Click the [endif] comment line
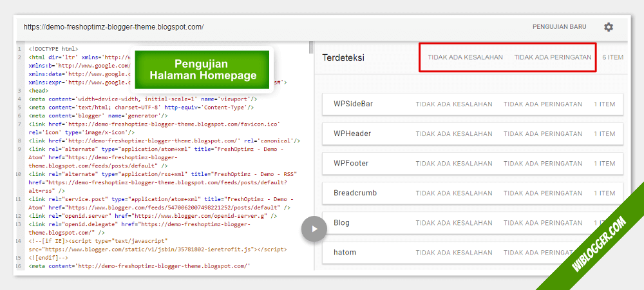 click(x=48, y=258)
